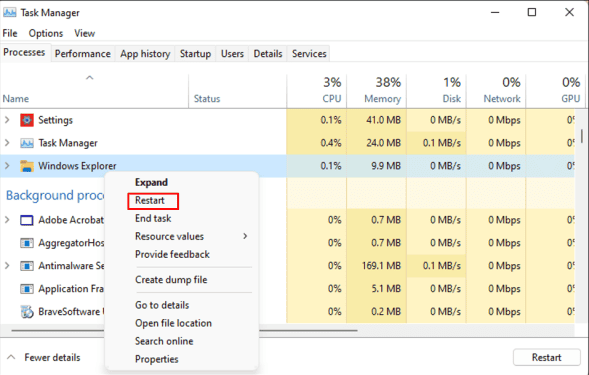
Task: Choose Search online in the context menu
Action: [x=164, y=341]
